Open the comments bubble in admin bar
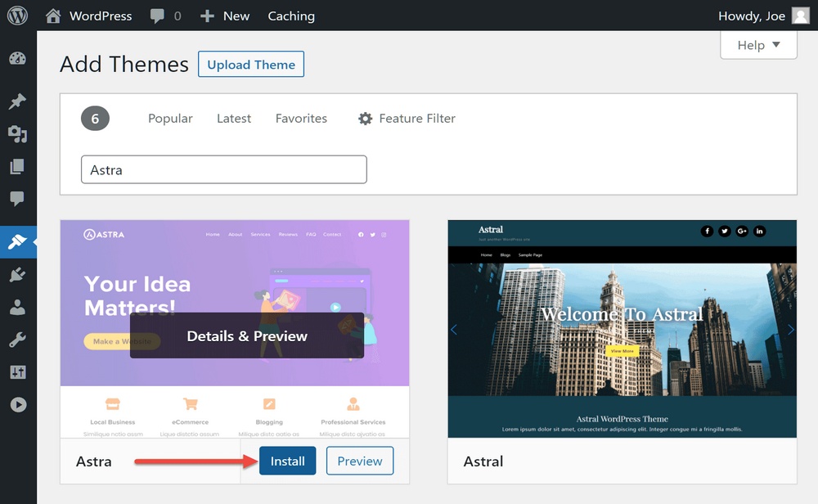 pyautogui.click(x=157, y=16)
